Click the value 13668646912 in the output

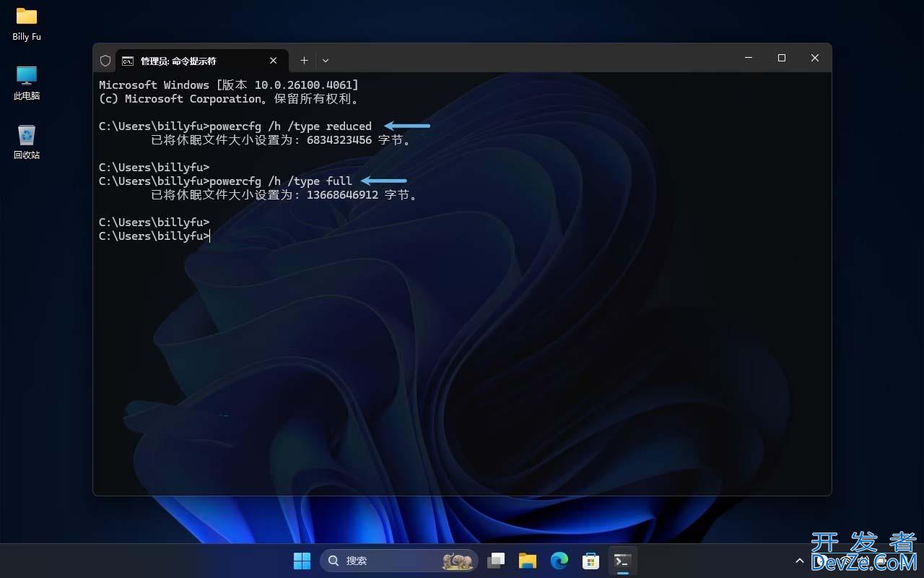[x=342, y=195]
